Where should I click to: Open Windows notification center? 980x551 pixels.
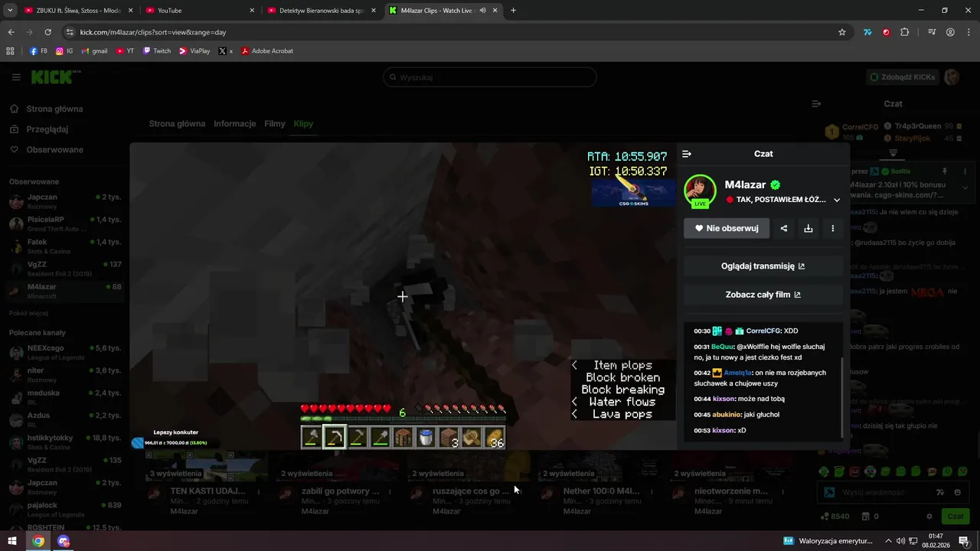tap(964, 541)
